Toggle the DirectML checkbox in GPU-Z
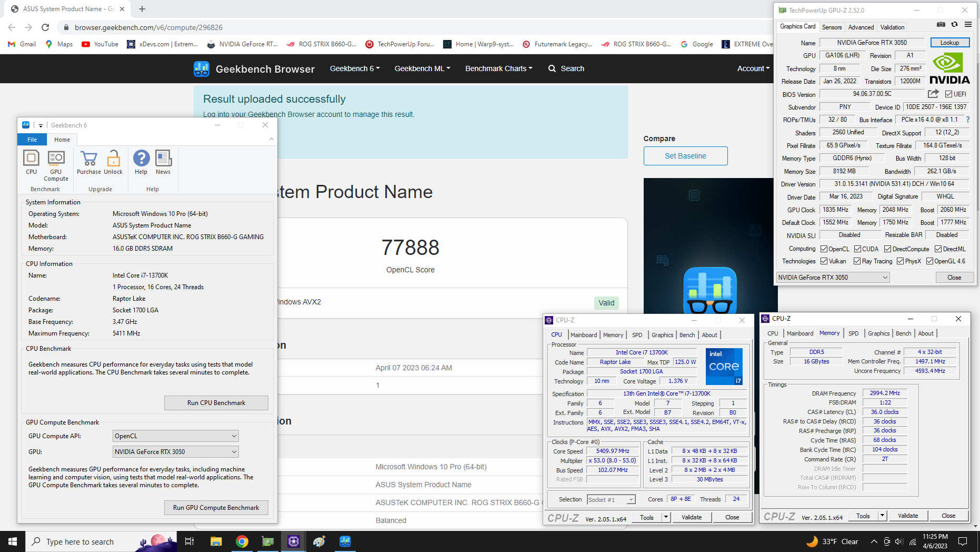980x552 pixels. tap(938, 249)
